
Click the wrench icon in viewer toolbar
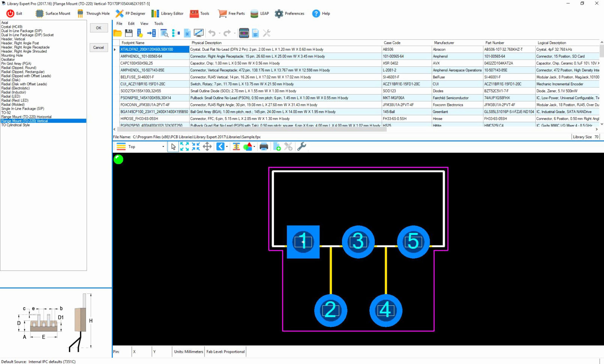301,147
